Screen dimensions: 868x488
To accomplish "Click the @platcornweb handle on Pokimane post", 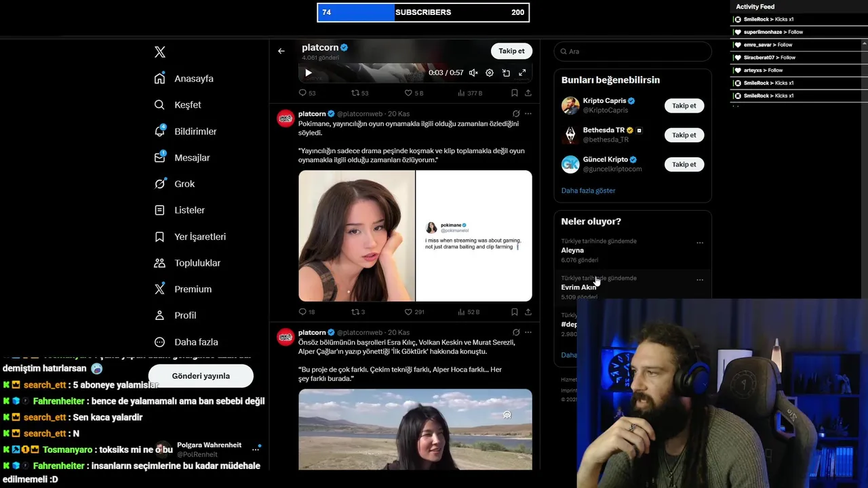I will point(359,114).
